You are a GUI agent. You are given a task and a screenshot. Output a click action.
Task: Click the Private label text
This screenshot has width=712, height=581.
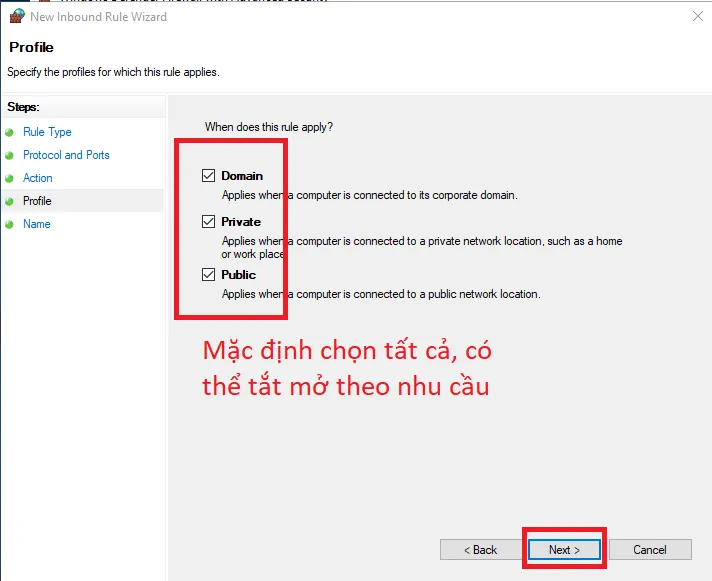click(241, 222)
